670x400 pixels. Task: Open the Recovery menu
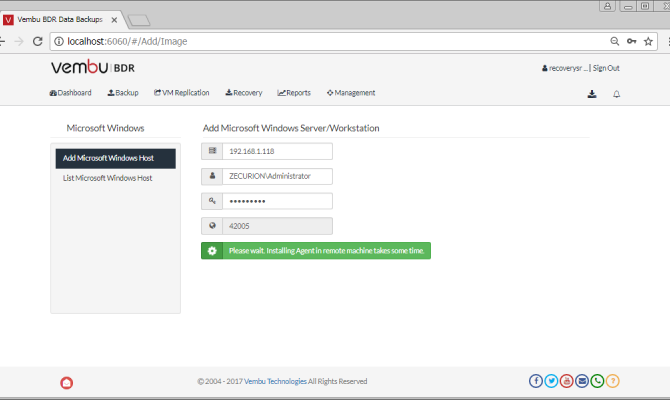(244, 93)
